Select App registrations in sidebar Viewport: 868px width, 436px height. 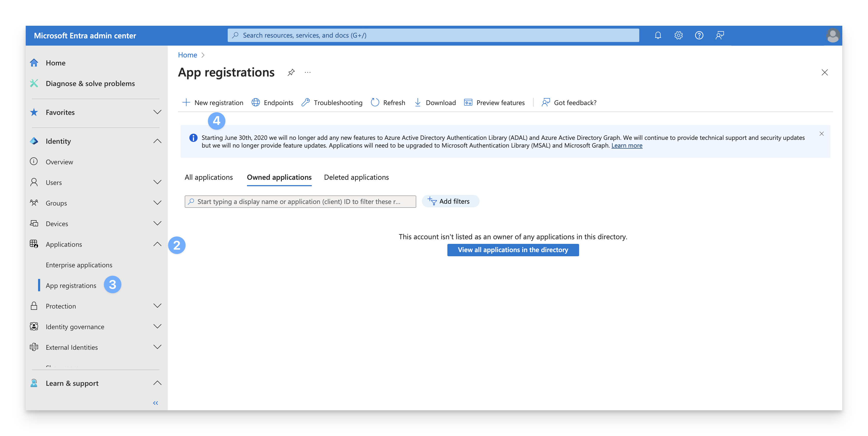click(x=71, y=285)
